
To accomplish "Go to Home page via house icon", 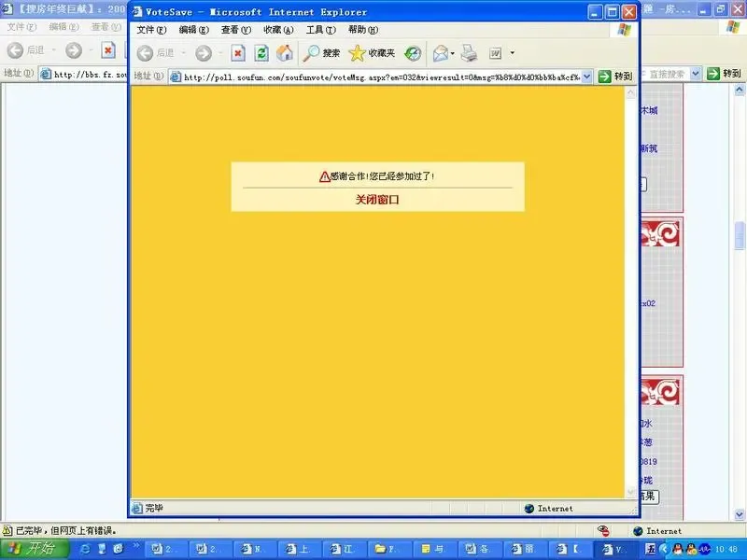I will click(285, 53).
